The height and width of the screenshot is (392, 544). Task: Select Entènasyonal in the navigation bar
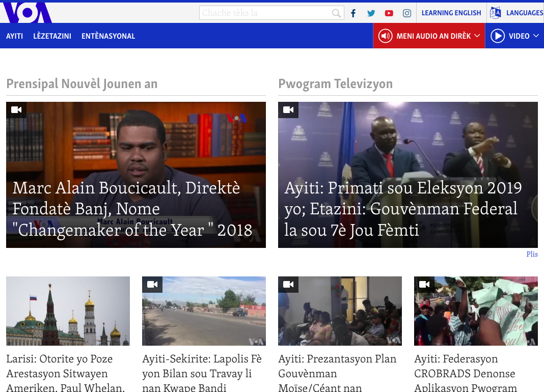[108, 36]
